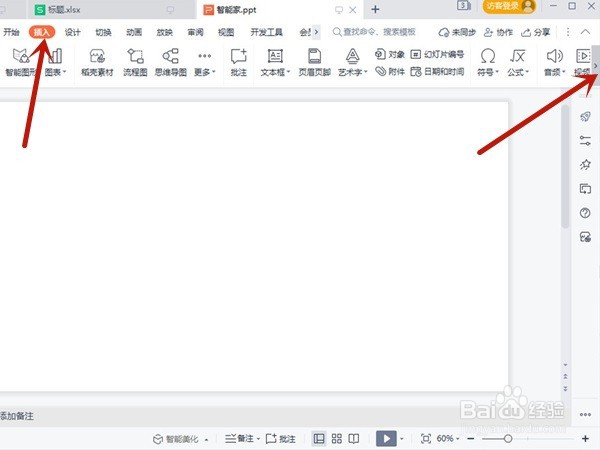Insert a 文本框 text box
This screenshot has height=450, width=600.
(x=275, y=62)
